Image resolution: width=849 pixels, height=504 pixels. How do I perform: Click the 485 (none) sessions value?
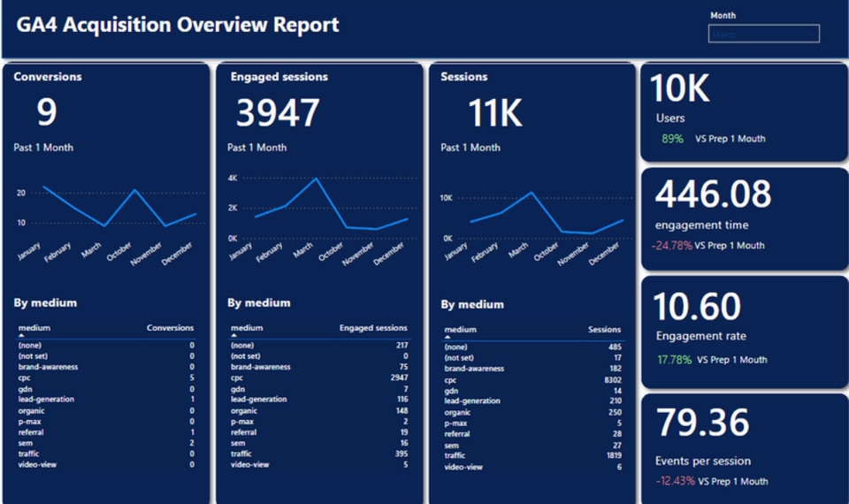coord(616,347)
